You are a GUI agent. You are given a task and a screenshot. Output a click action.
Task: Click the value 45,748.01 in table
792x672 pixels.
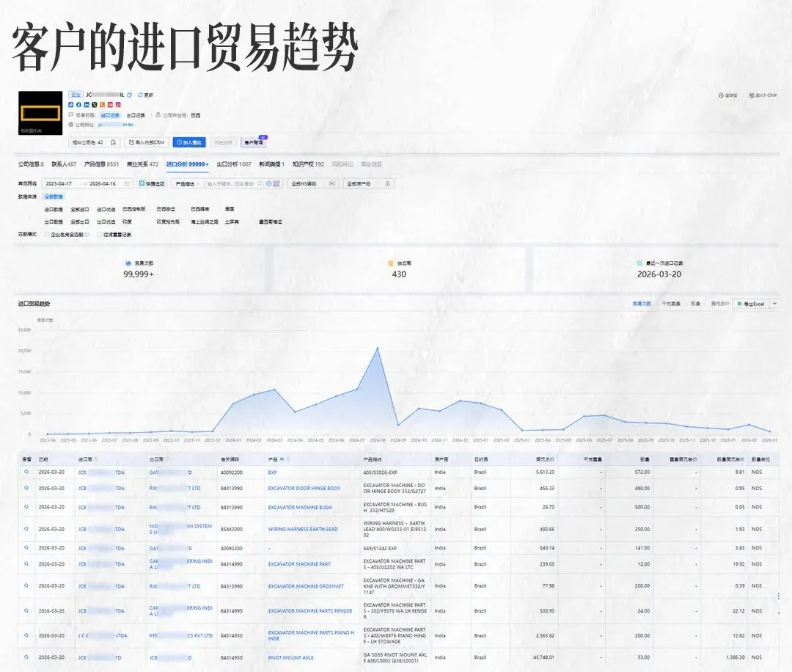click(x=543, y=657)
